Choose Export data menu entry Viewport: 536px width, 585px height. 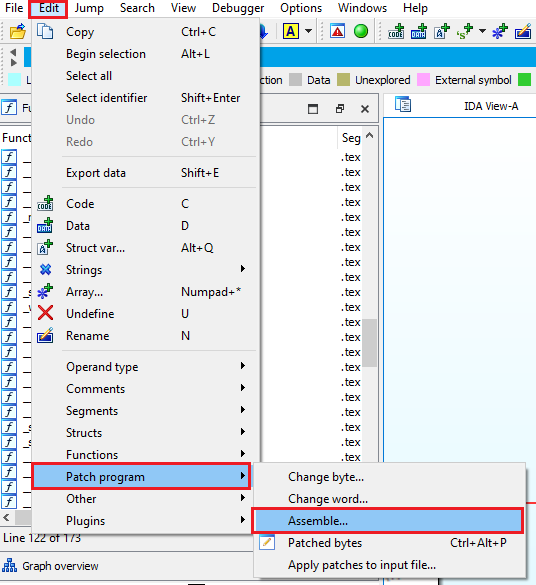[145, 173]
